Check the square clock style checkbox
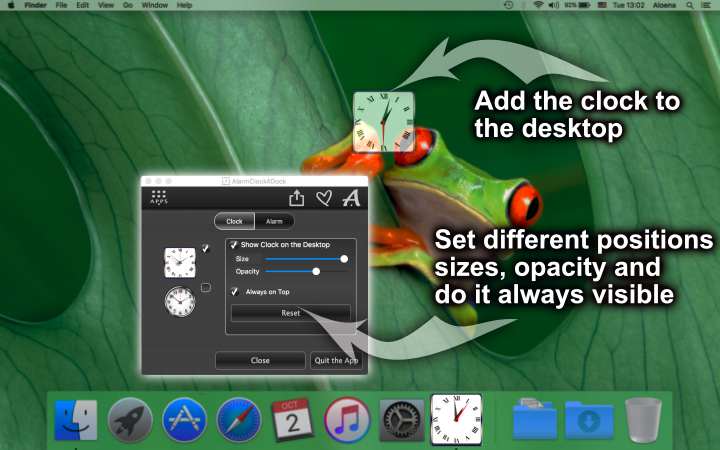 click(x=206, y=248)
